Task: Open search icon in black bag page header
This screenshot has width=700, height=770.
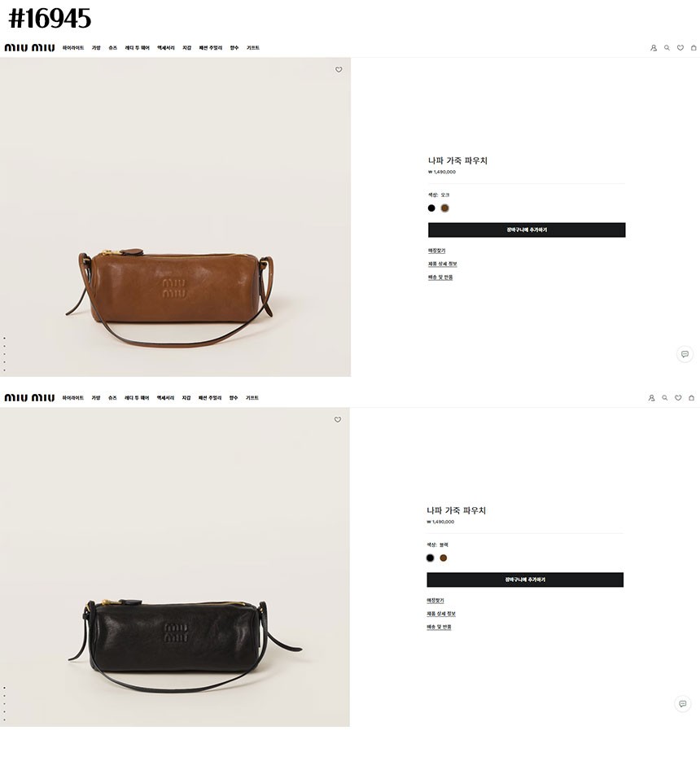Action: [x=665, y=398]
